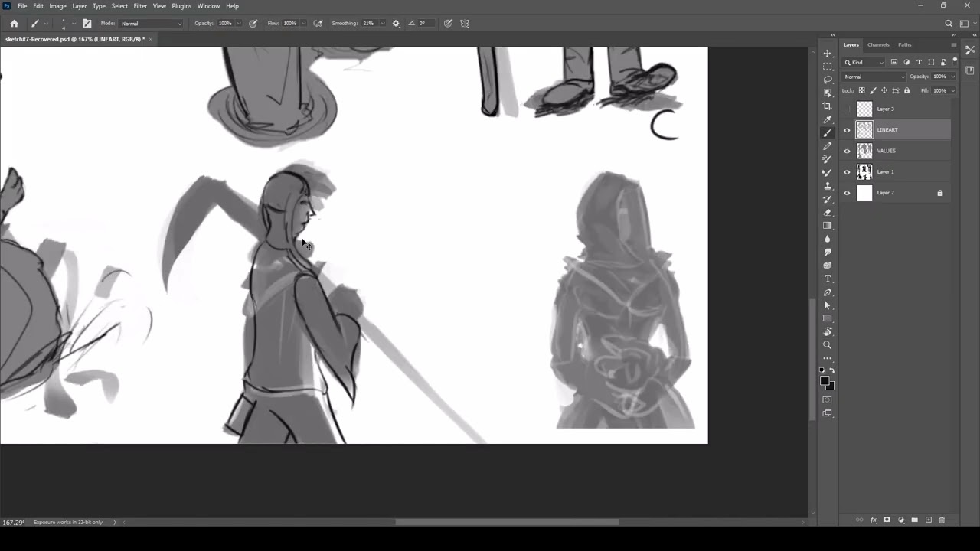Toggle lock image pixels brush icon
The width and height of the screenshot is (980, 551).
click(873, 90)
